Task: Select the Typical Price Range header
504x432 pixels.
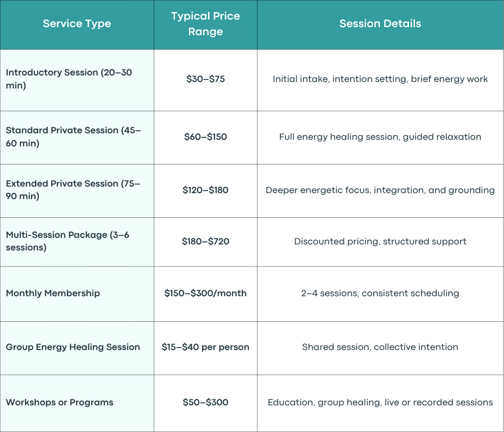Action: [x=206, y=24]
